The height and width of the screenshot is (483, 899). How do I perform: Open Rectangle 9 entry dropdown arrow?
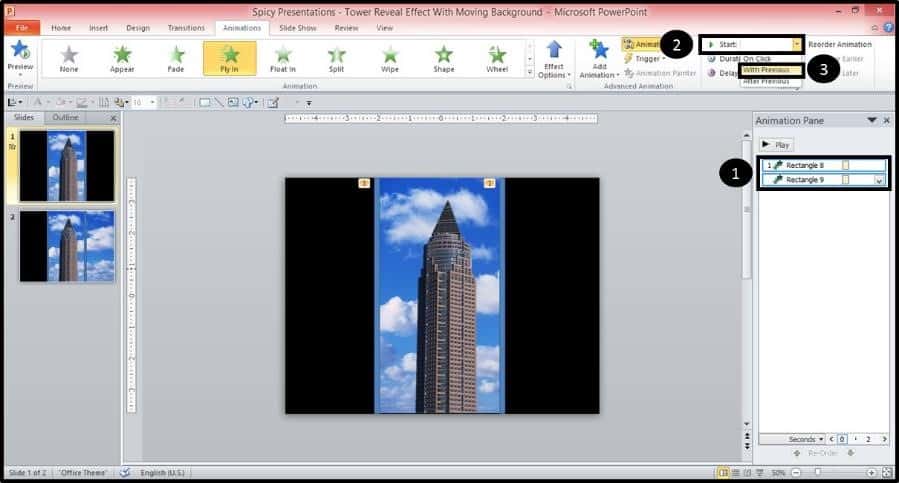click(x=879, y=180)
